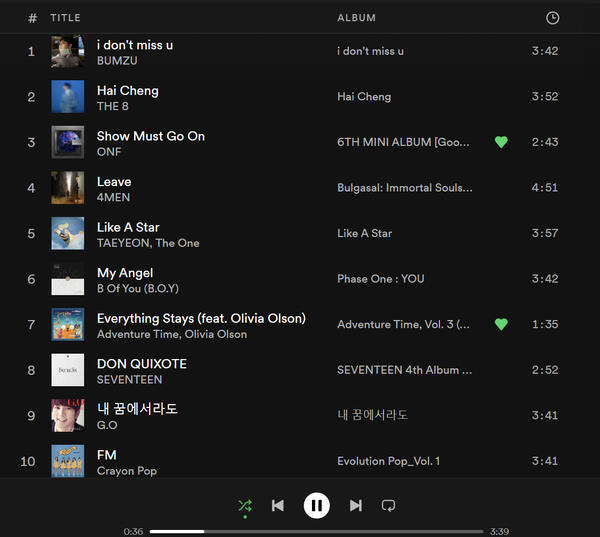Select the DON QUIXOTE track title
Image resolution: width=600 pixels, height=537 pixels.
tap(141, 364)
